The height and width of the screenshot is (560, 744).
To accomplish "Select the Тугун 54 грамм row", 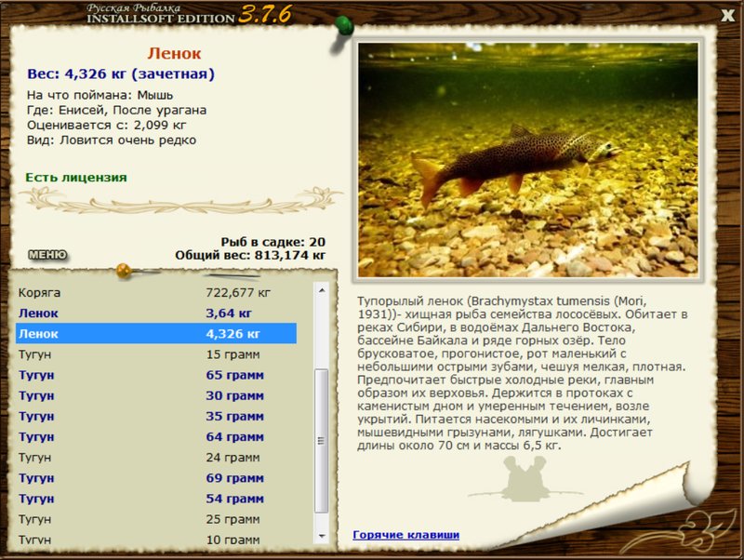I will click(156, 499).
